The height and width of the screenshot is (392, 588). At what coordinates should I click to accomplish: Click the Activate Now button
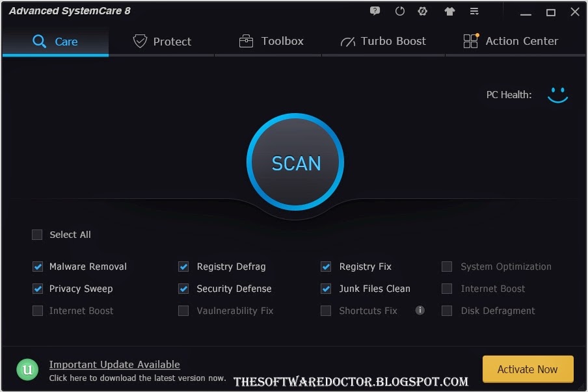[528, 369]
